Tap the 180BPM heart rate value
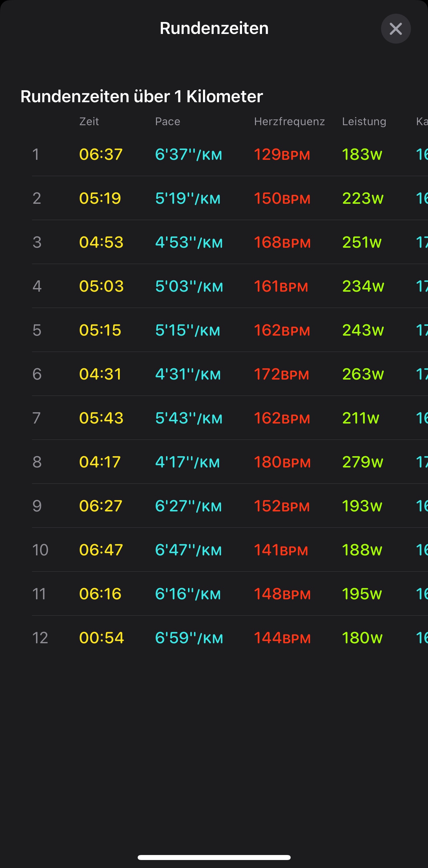 point(282,462)
